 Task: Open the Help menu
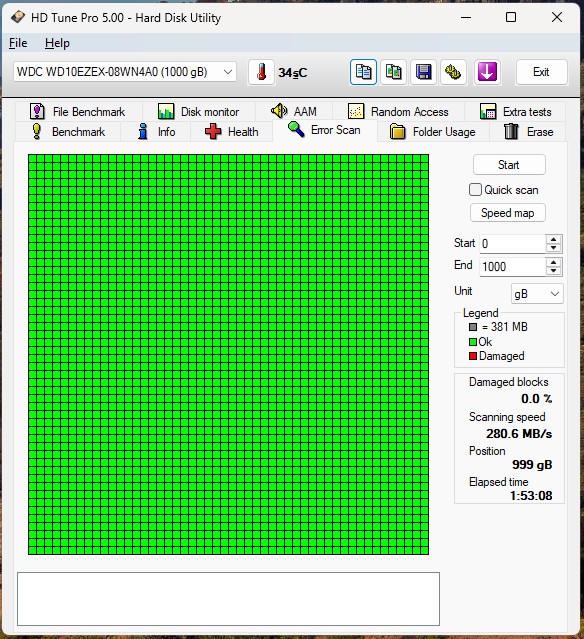click(57, 43)
